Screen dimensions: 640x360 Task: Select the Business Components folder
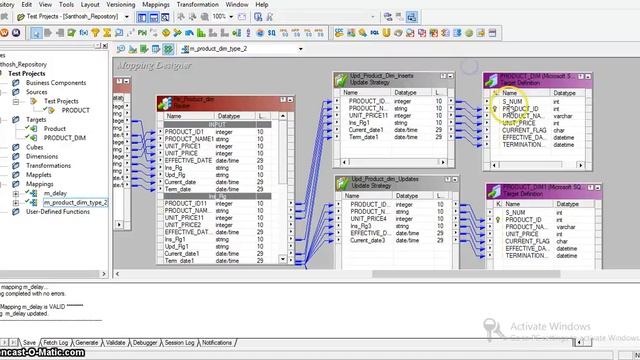56,83
